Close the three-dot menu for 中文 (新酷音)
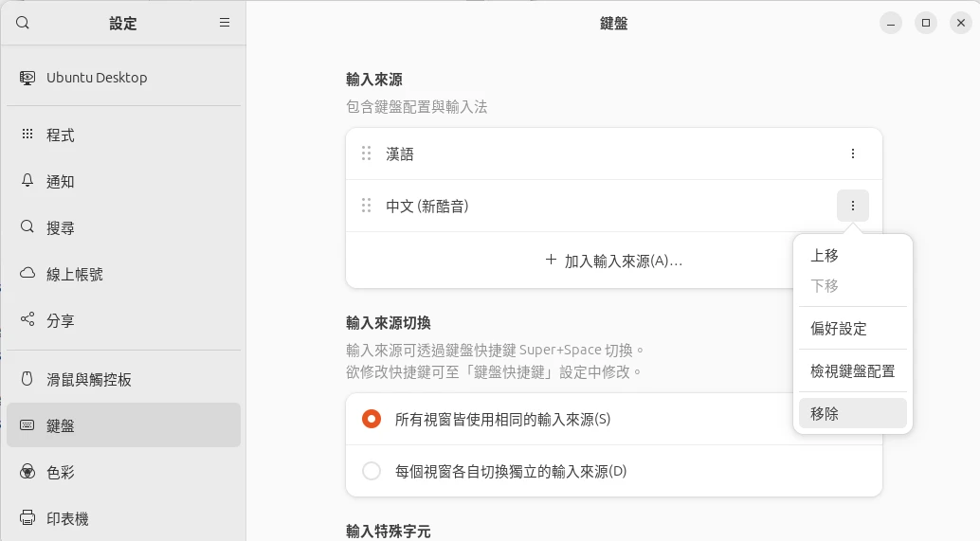The width and height of the screenshot is (980, 541). (x=852, y=206)
